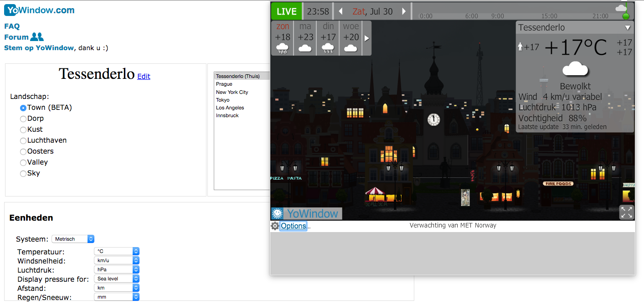Click the Edit link next to Tessenderlo
Viewport: 644px width, 305px height.
[144, 77]
